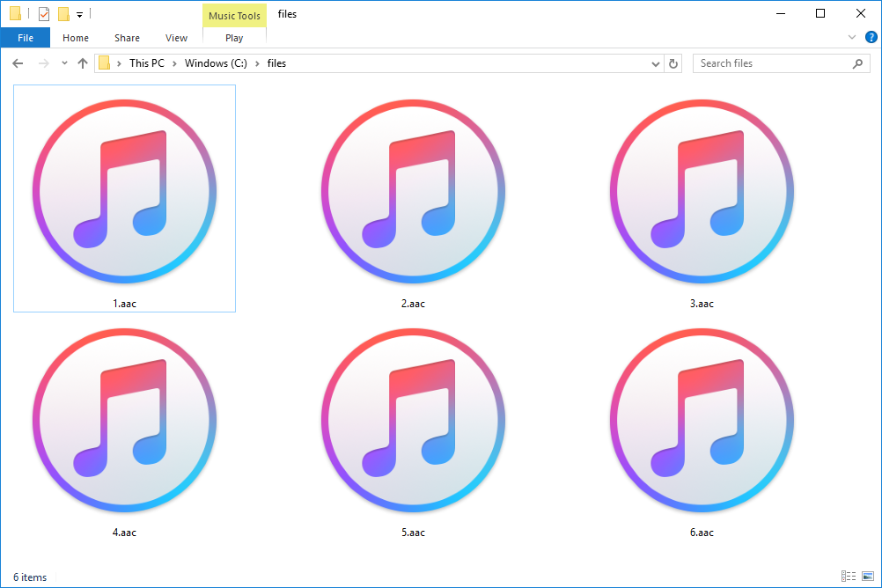Select the 3.aac music file
882x588 pixels.
coord(702,191)
